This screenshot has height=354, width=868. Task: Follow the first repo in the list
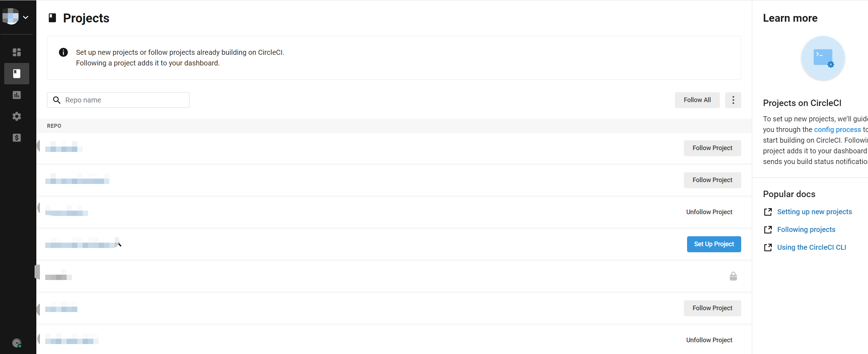(x=712, y=148)
